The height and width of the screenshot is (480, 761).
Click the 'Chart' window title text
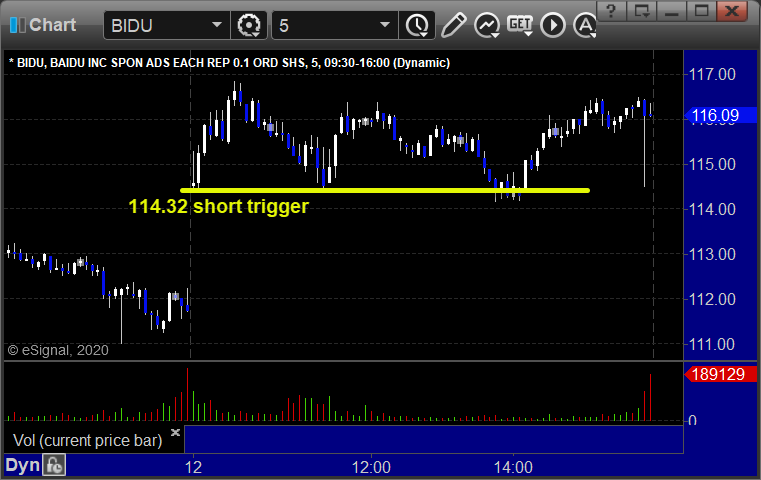click(x=52, y=25)
